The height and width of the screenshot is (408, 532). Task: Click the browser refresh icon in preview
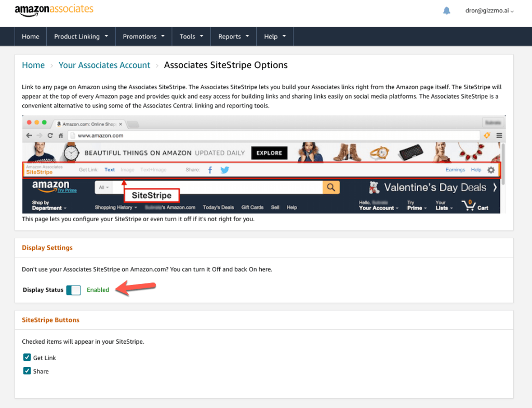50,135
